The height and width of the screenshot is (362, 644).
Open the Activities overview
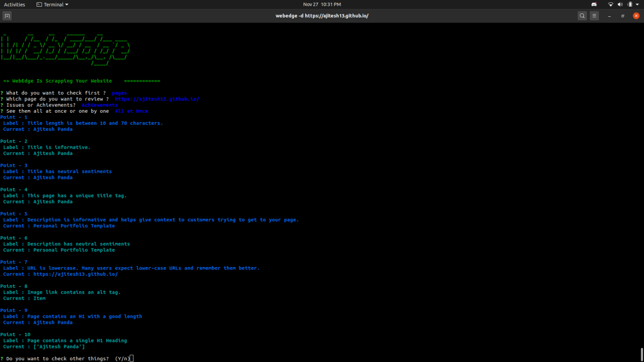click(x=15, y=4)
